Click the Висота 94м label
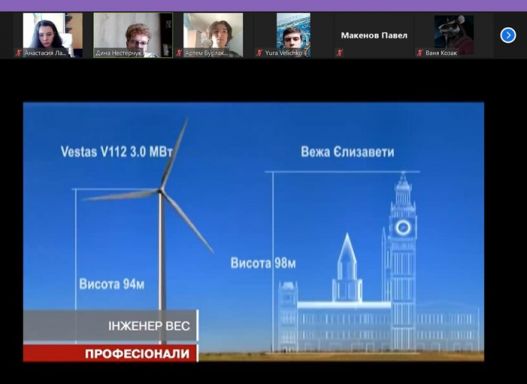Image resolution: width=527 pixels, height=384 pixels. [x=112, y=284]
